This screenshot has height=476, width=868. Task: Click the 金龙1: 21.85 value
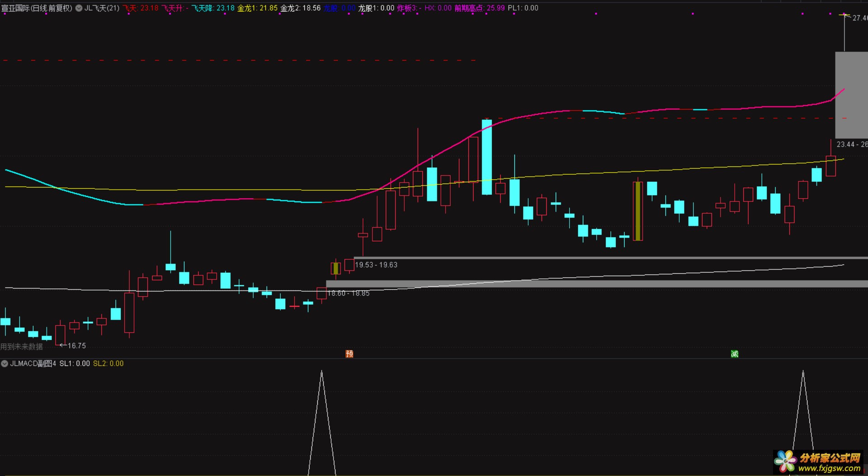[x=257, y=8]
